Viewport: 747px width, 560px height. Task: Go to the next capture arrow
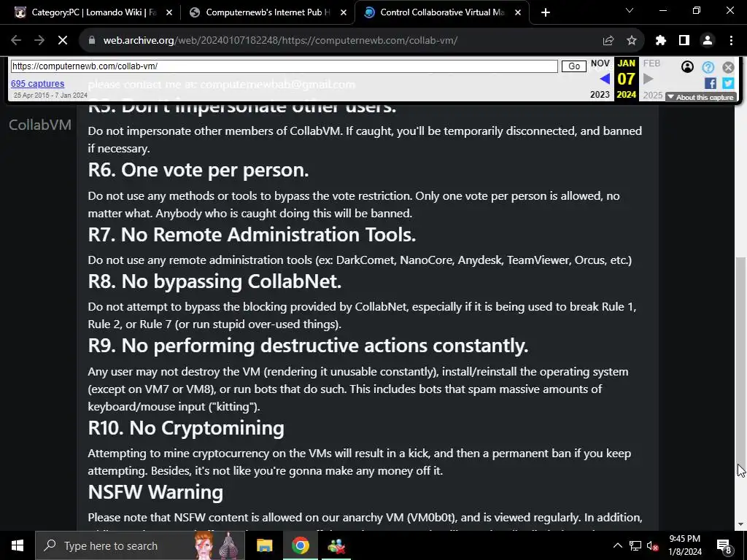pos(649,79)
